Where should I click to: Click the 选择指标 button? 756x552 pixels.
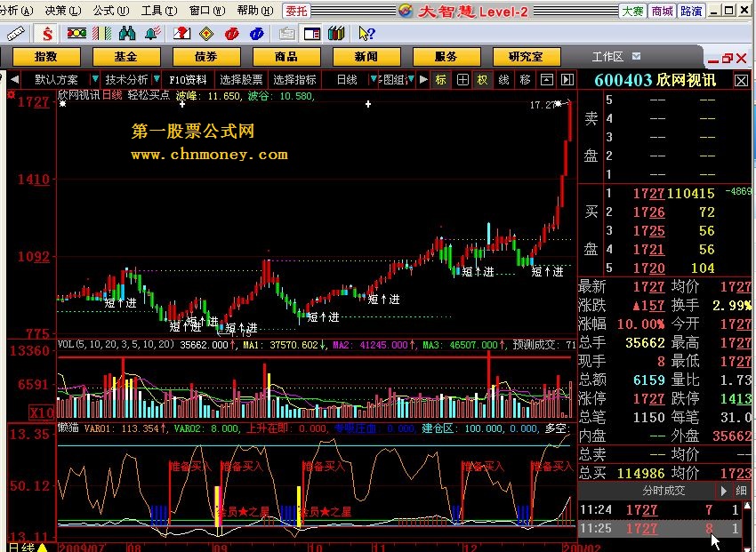(x=294, y=79)
